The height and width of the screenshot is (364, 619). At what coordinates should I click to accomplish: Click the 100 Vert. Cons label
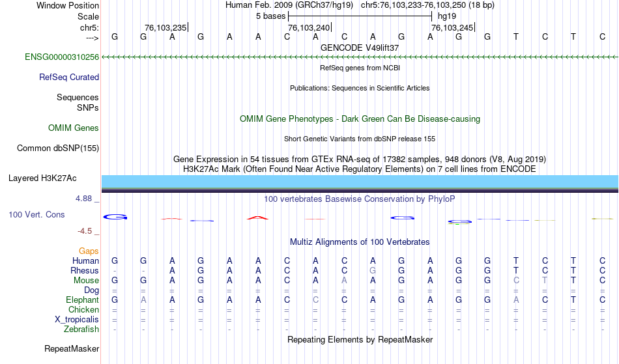coord(36,214)
